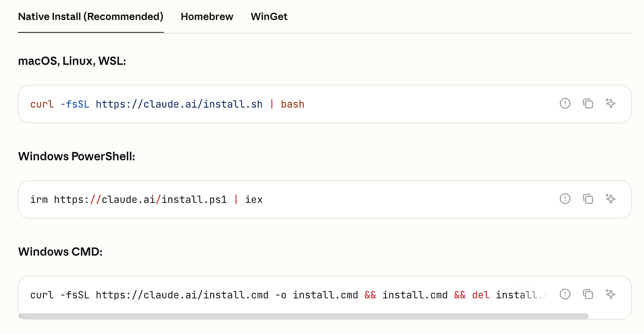The height and width of the screenshot is (334, 644).
Task: Copy the macOS, Linux, WSL install command
Action: click(x=588, y=104)
